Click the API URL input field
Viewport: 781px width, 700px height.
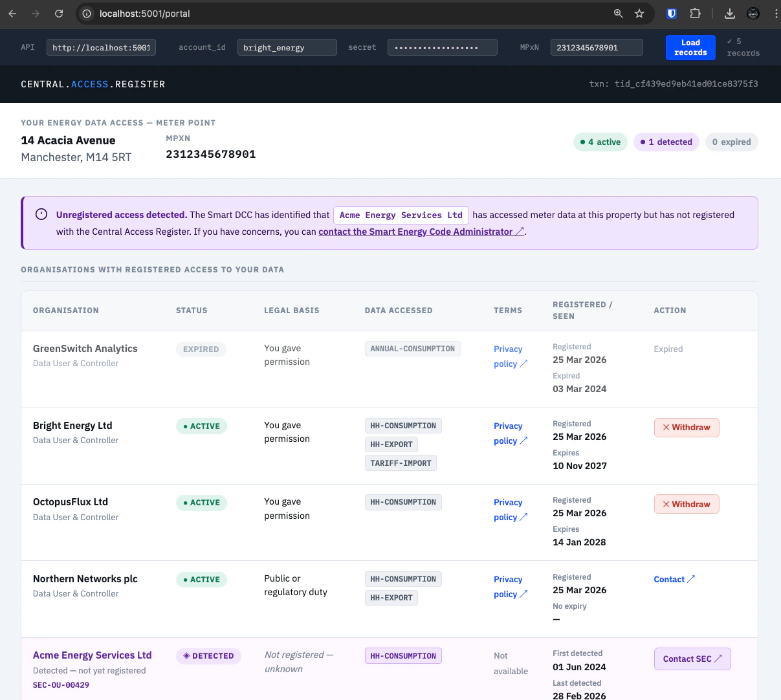(x=101, y=47)
